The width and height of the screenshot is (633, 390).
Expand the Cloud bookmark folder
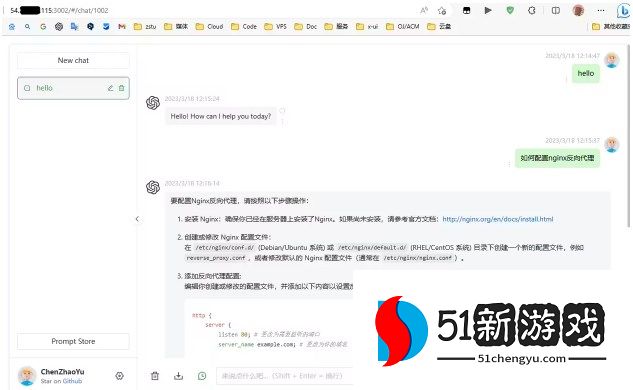209,27
